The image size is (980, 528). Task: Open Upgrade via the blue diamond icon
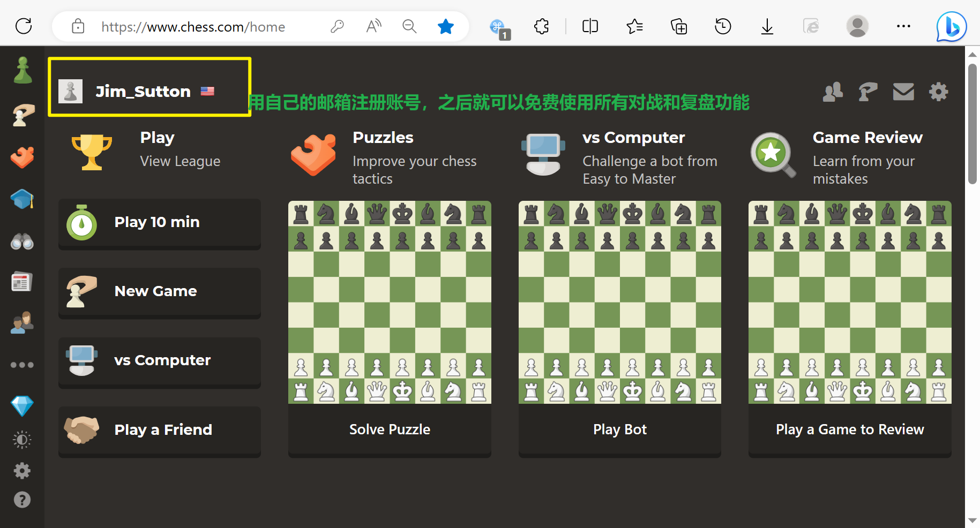22,406
